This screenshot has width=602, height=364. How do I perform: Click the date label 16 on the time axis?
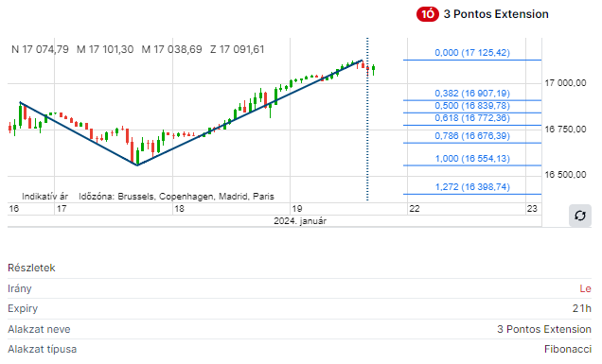click(14, 209)
